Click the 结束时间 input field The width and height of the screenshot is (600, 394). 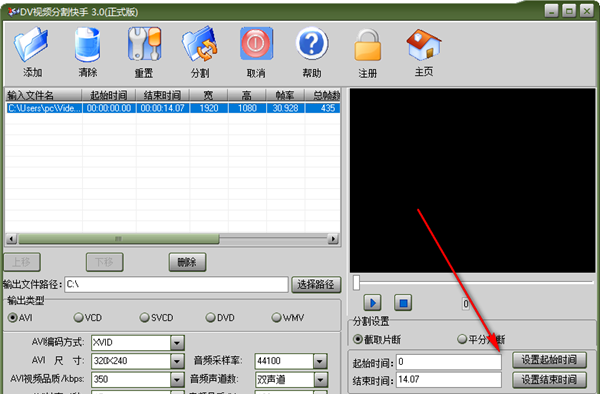pyautogui.click(x=448, y=379)
